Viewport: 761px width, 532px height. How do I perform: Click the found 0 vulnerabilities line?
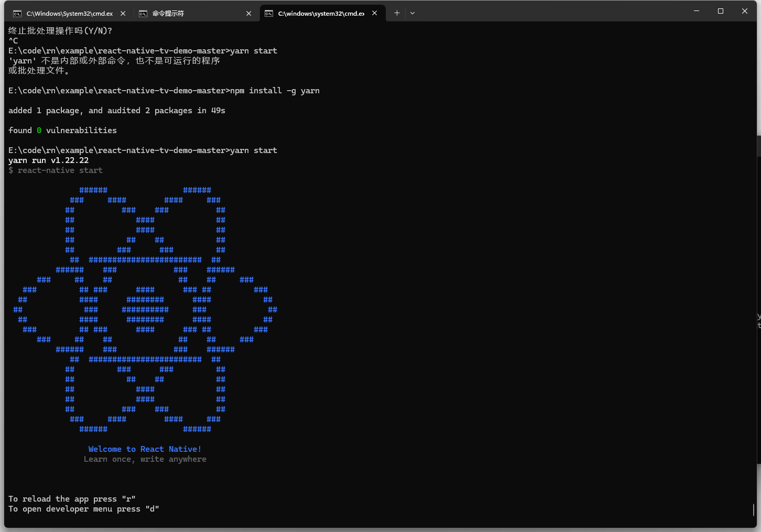coord(62,130)
